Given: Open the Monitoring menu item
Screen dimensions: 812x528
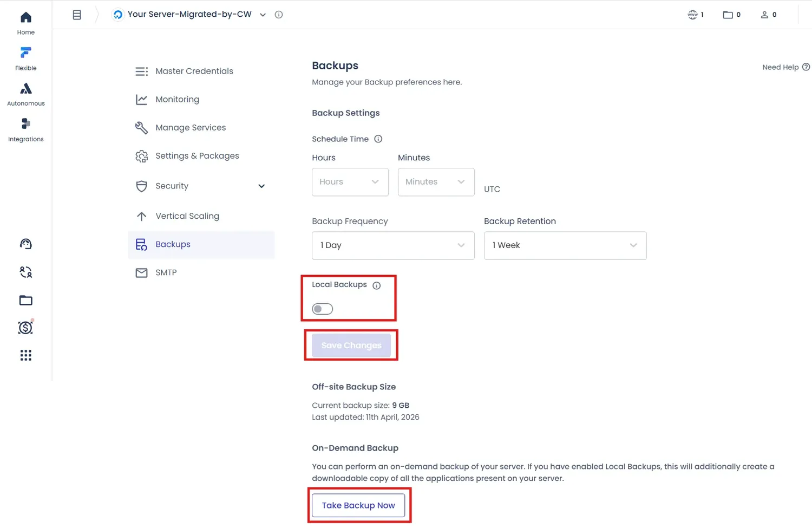Looking at the screenshot, I should coord(201,99).
